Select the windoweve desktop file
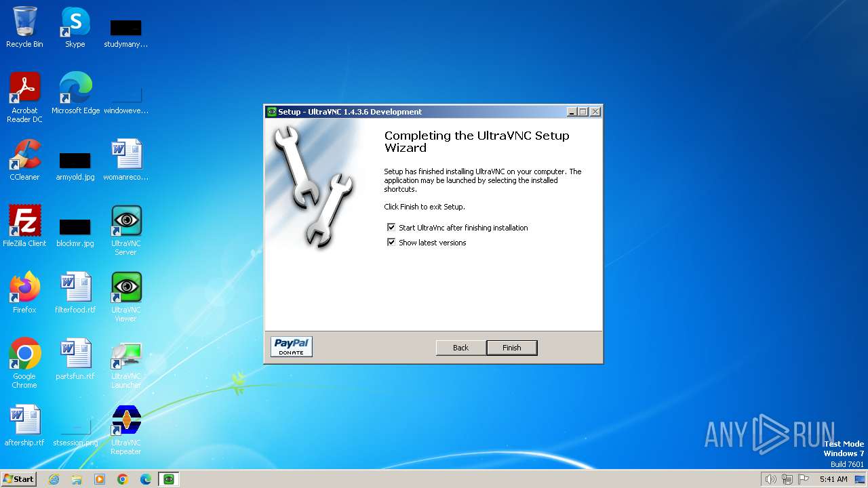The height and width of the screenshot is (488, 868). [125, 98]
